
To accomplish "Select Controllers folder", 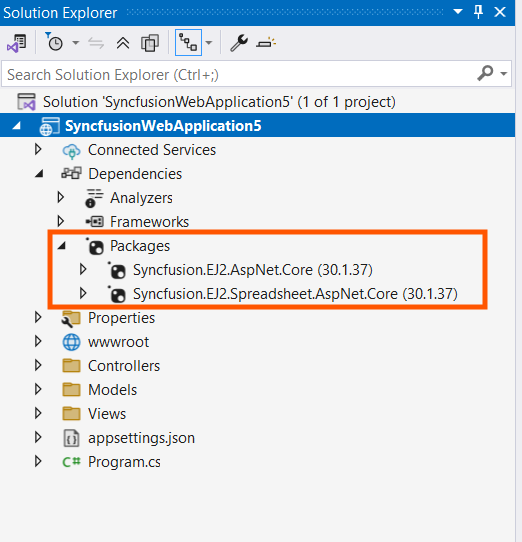I will 124,366.
